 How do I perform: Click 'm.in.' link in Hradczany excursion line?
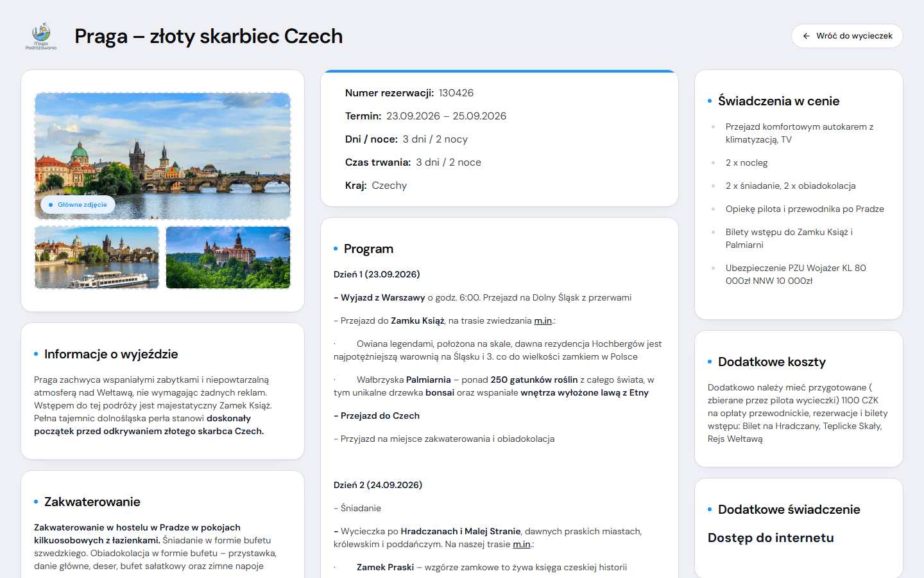pyautogui.click(x=522, y=544)
